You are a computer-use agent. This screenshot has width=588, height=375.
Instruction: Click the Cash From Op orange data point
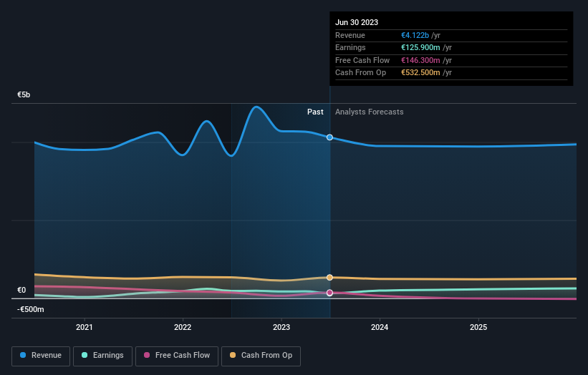[329, 278]
